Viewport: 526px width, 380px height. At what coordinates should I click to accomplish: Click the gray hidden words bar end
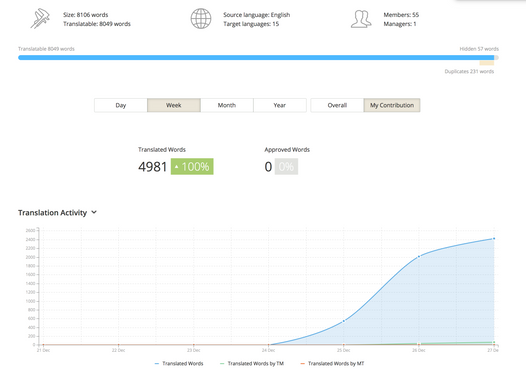click(496, 58)
